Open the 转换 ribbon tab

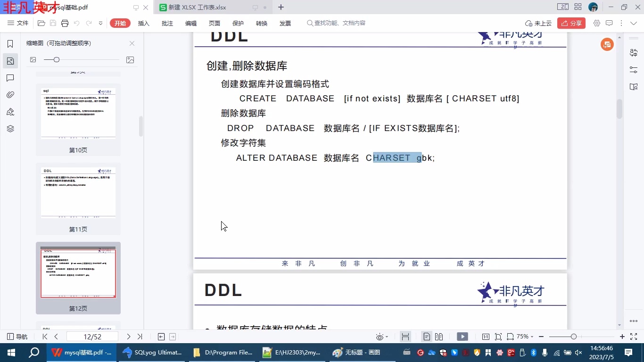[x=261, y=23]
